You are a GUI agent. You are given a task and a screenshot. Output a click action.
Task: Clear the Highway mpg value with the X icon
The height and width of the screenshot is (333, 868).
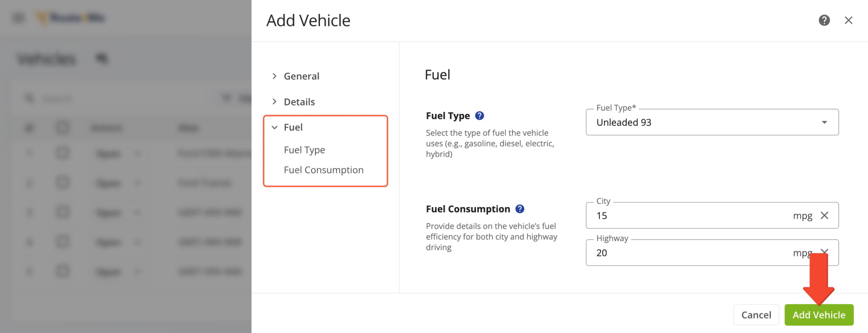[x=825, y=252]
